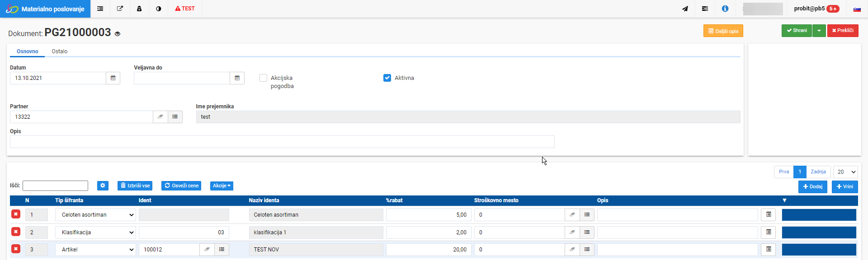The height and width of the screenshot is (260, 868).
Task: Click the Daljši opis button
Action: pos(723,31)
